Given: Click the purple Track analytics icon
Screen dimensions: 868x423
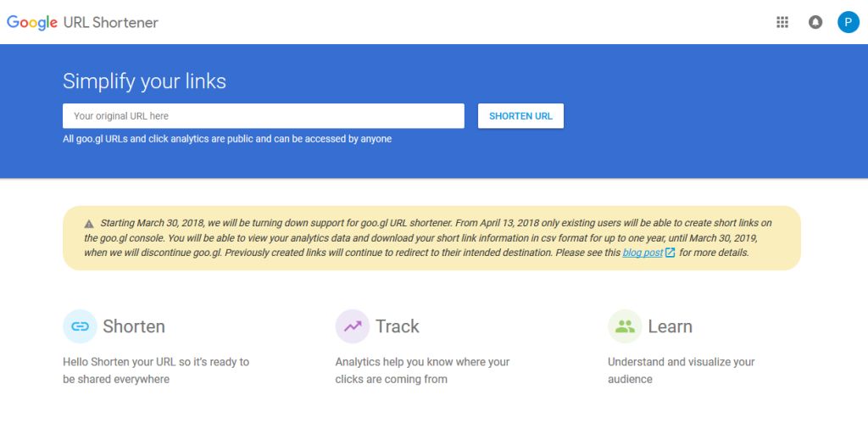Looking at the screenshot, I should tap(352, 326).
